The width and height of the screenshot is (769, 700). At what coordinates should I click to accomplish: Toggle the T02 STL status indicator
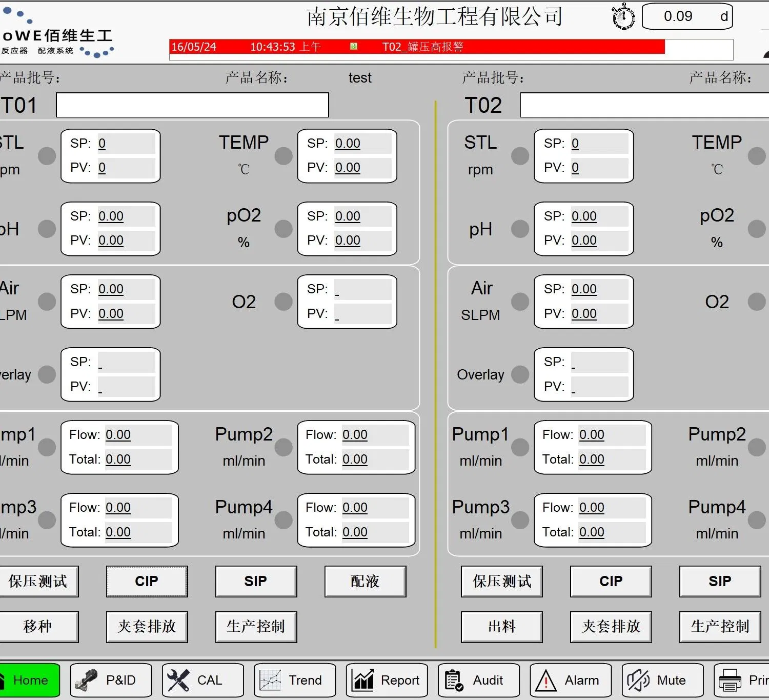[520, 156]
